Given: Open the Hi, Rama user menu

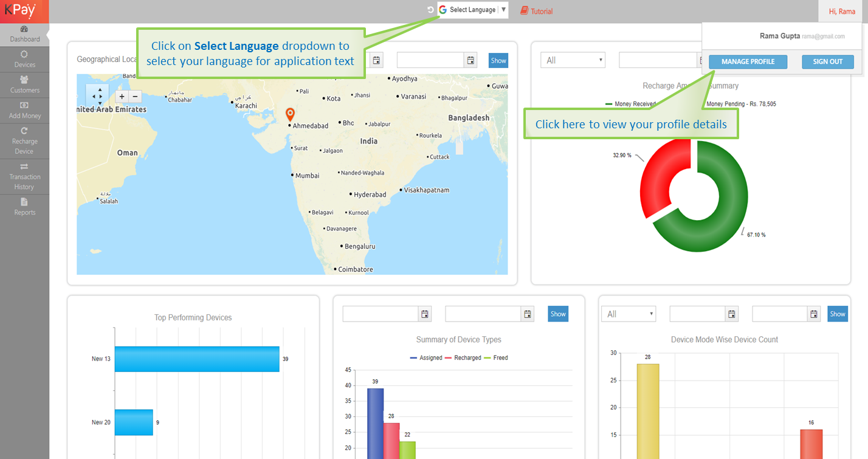Looking at the screenshot, I should point(842,12).
